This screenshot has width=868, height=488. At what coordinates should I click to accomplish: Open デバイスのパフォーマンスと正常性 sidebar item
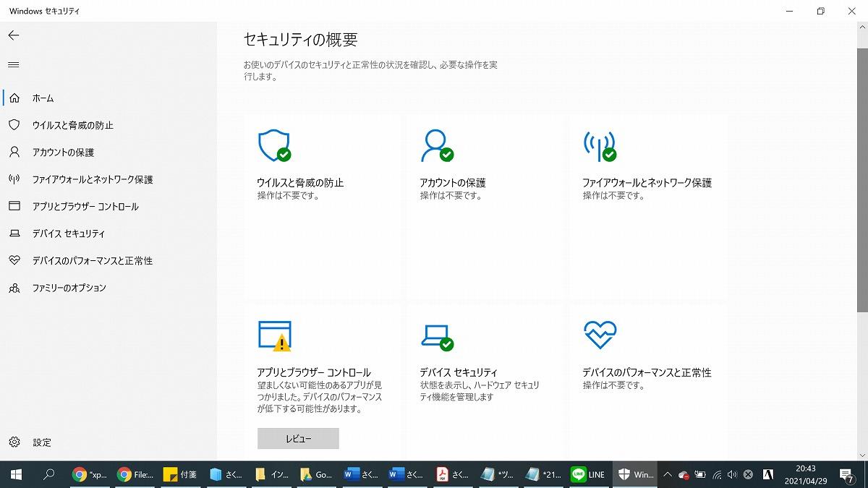(94, 261)
